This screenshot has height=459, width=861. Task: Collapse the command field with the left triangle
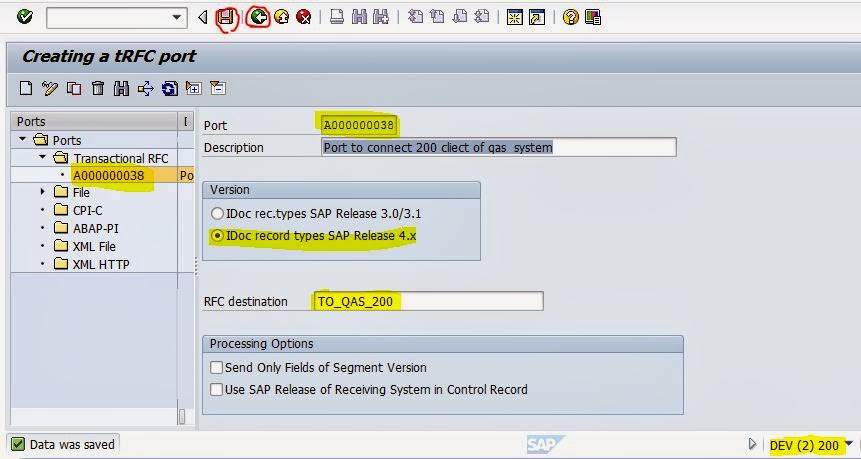[x=203, y=18]
